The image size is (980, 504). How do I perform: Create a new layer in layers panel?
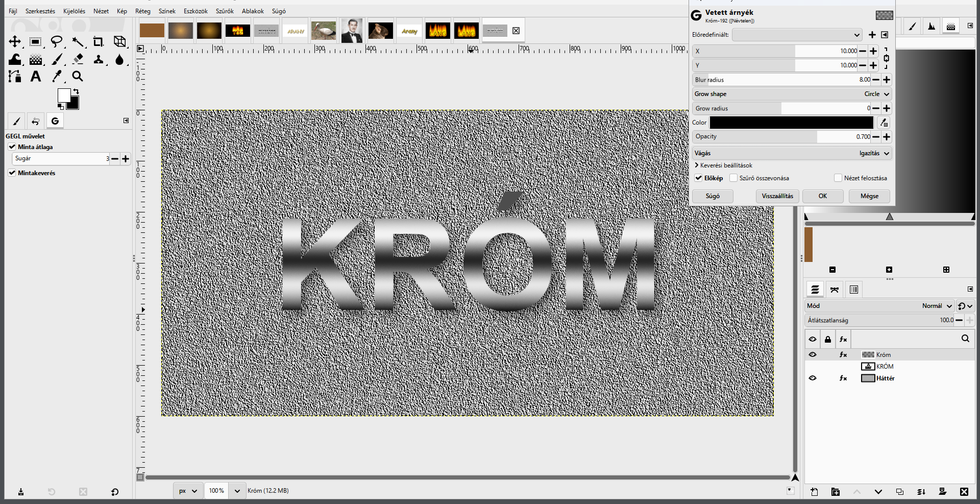[x=814, y=492]
